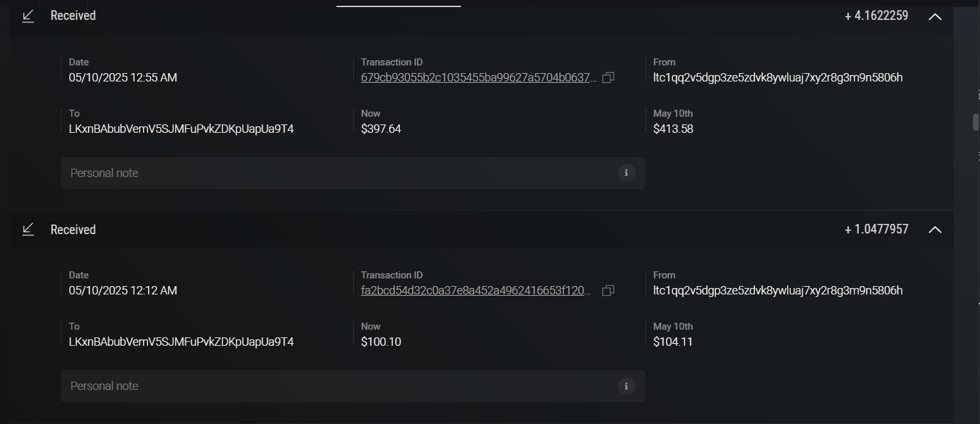Click the vertical scrollbar thumb on the right
980x424 pixels.
[x=976, y=122]
